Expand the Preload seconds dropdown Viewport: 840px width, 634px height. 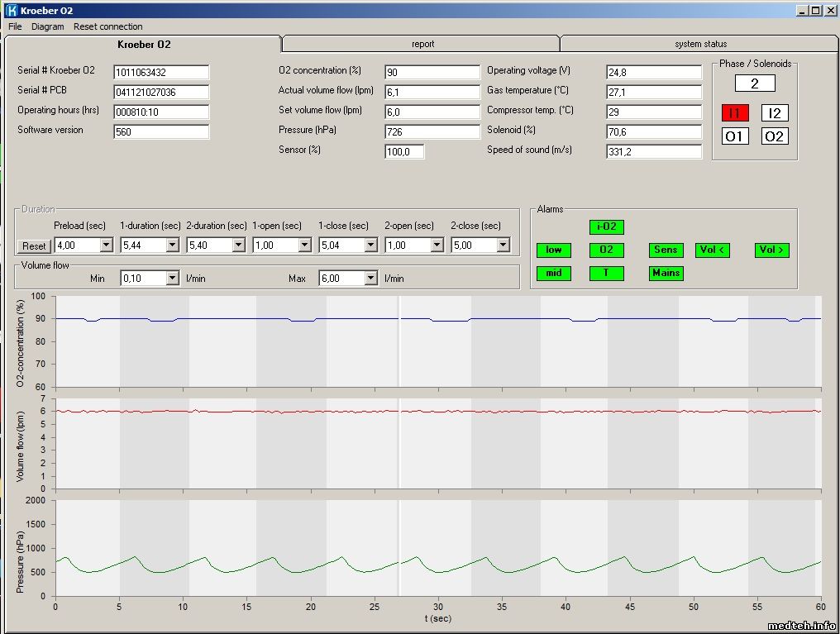tap(106, 245)
